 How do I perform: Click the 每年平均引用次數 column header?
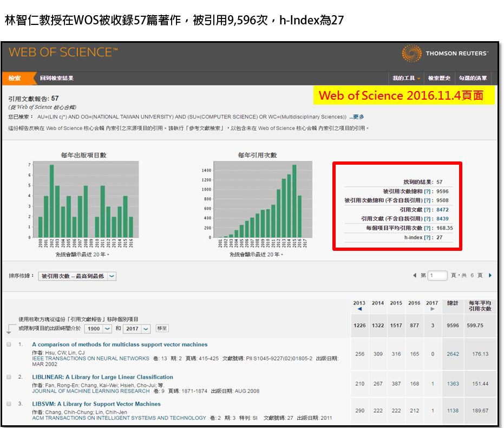pyautogui.click(x=480, y=306)
